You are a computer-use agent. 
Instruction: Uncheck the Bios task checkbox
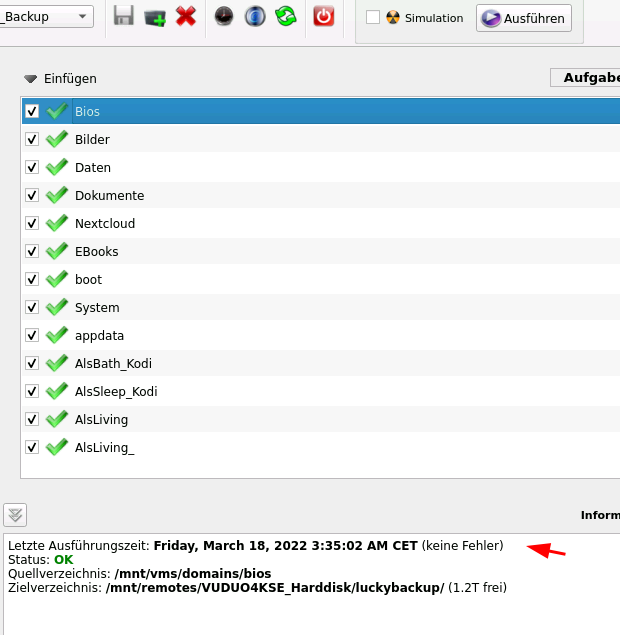(x=32, y=111)
